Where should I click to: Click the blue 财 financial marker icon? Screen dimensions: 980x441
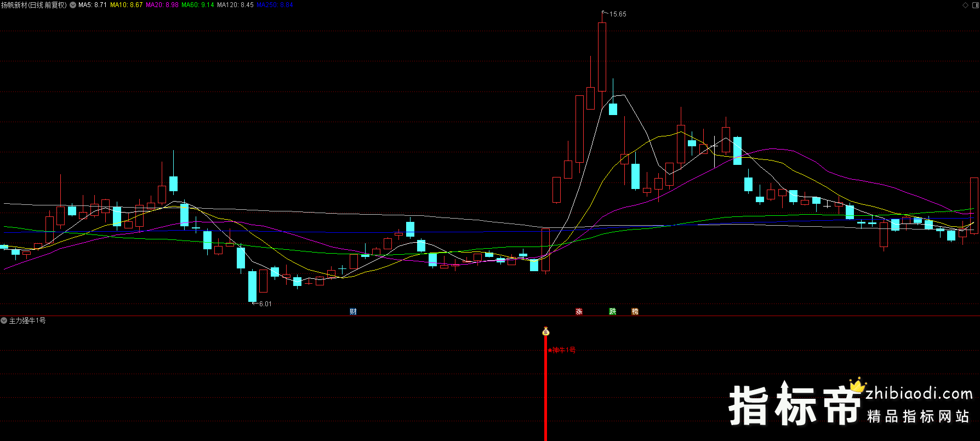pos(353,312)
